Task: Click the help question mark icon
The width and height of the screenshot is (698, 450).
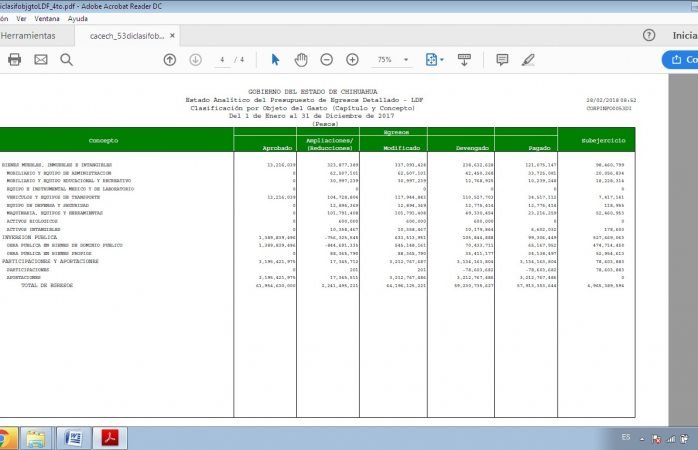Action: click(649, 35)
